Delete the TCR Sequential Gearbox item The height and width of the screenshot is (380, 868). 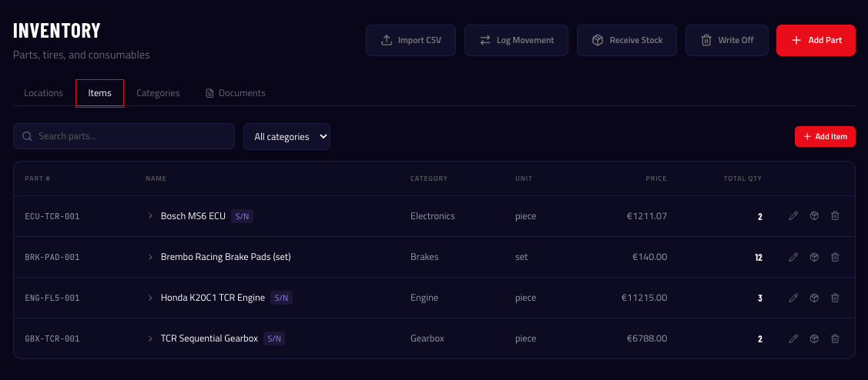tap(835, 338)
